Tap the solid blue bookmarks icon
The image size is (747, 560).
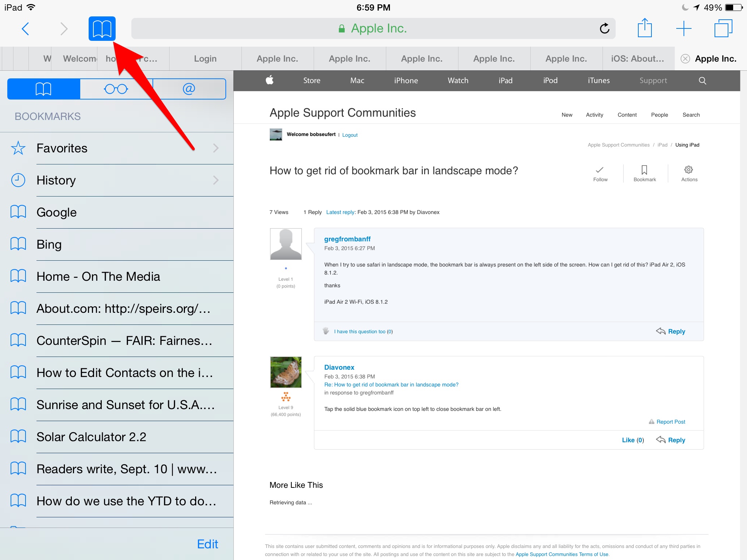coord(102,28)
